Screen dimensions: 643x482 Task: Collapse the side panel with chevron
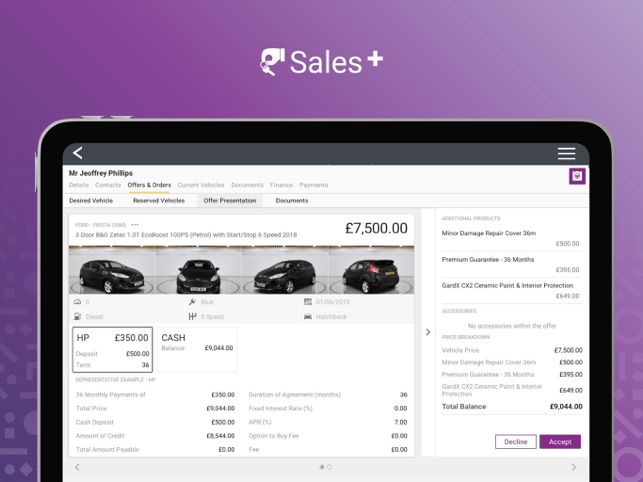428,332
